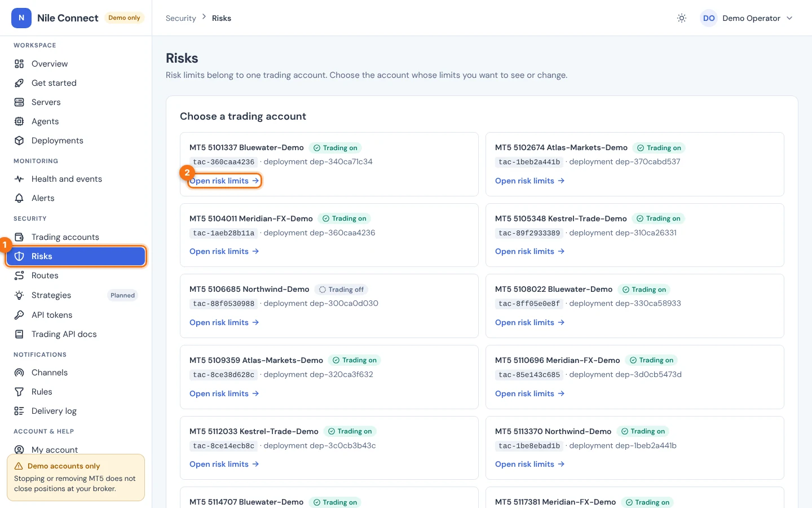Click the Rules funnel icon
812x508 pixels.
(x=19, y=392)
